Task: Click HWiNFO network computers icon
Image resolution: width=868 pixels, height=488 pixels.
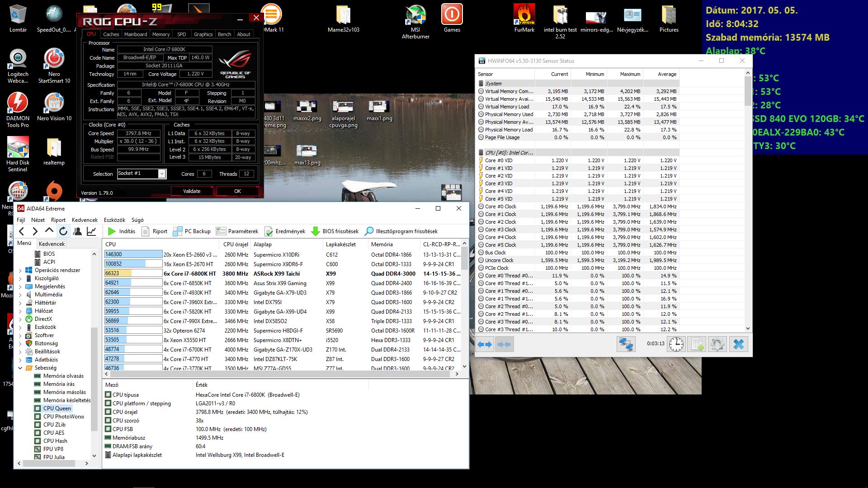Action: [626, 344]
